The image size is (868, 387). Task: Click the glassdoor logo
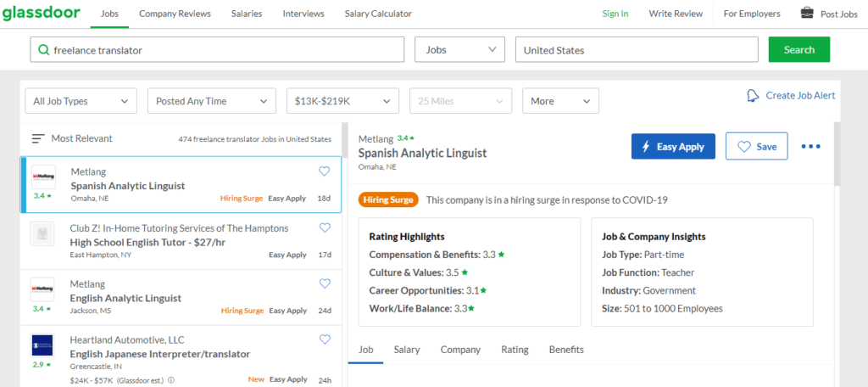pyautogui.click(x=41, y=14)
